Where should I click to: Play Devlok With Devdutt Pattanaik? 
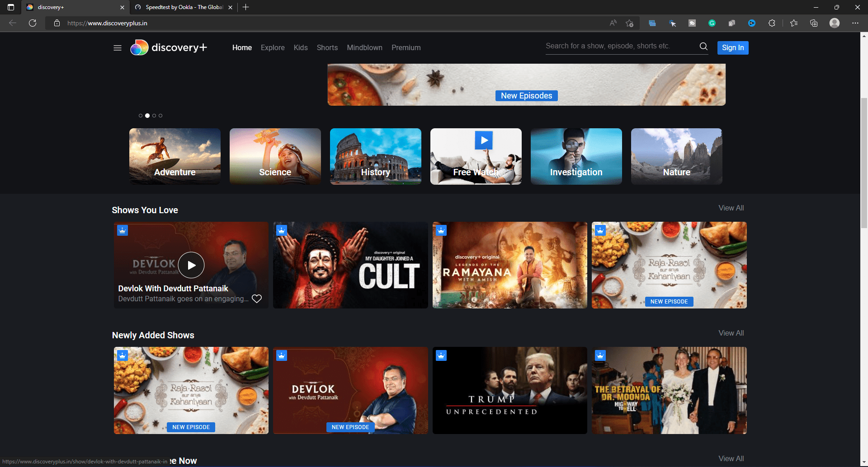(x=191, y=265)
